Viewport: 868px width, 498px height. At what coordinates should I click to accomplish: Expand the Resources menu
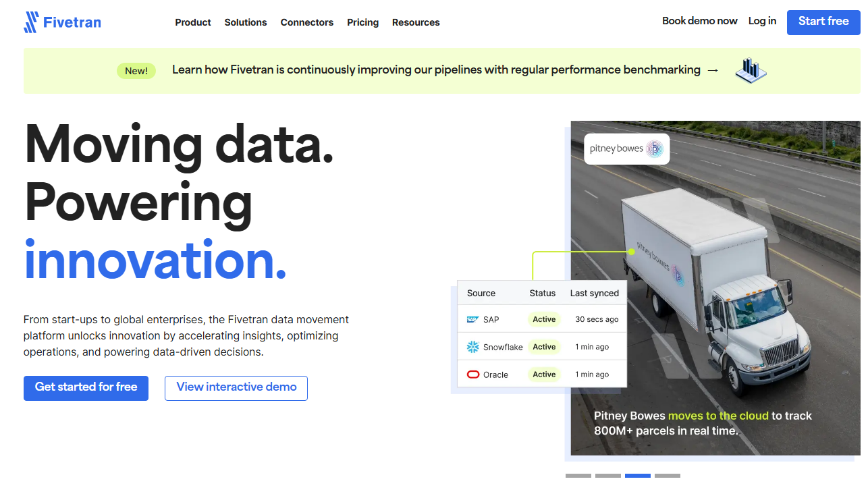416,22
